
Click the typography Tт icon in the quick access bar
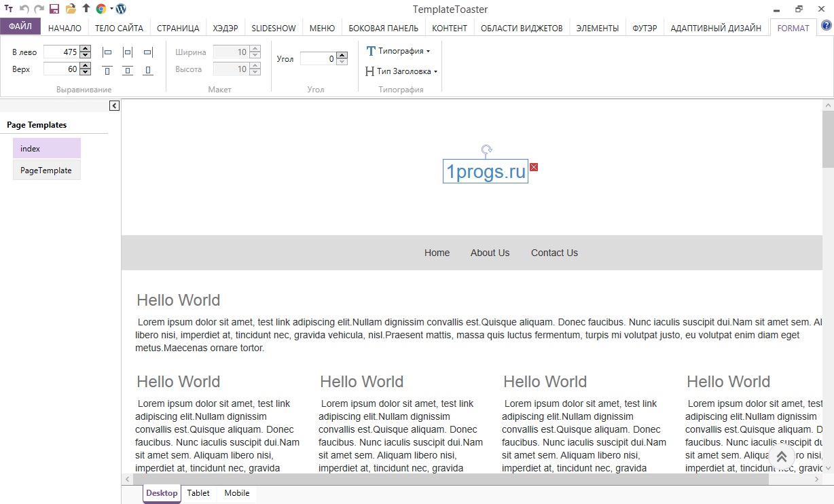(9, 9)
